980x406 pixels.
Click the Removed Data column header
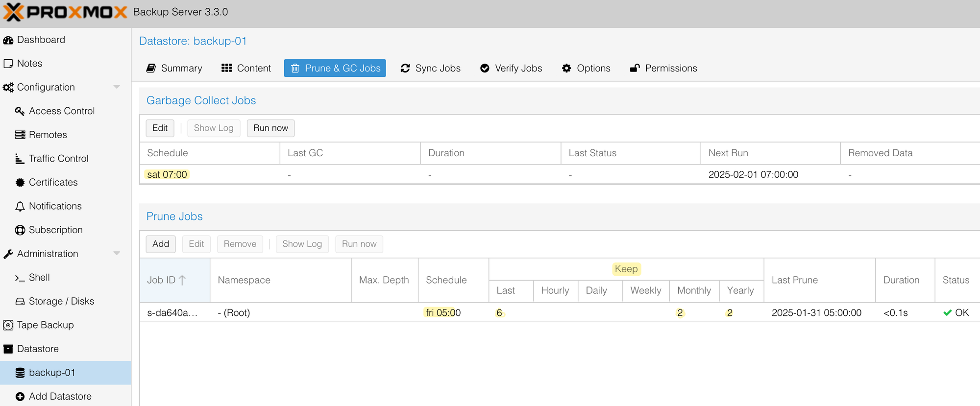pos(910,153)
